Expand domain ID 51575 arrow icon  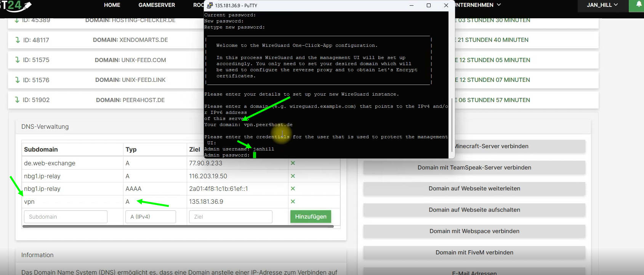17,60
